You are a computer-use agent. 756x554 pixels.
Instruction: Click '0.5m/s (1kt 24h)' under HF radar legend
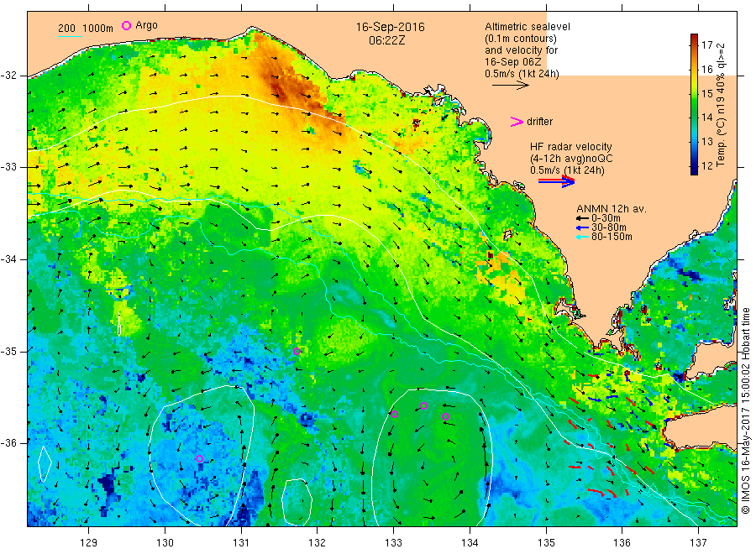click(568, 170)
